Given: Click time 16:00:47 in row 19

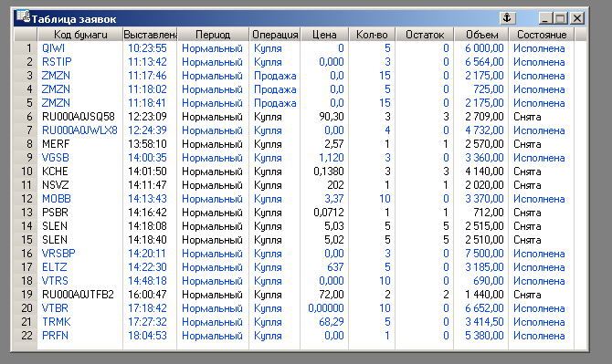Looking at the screenshot, I should 147,295.
